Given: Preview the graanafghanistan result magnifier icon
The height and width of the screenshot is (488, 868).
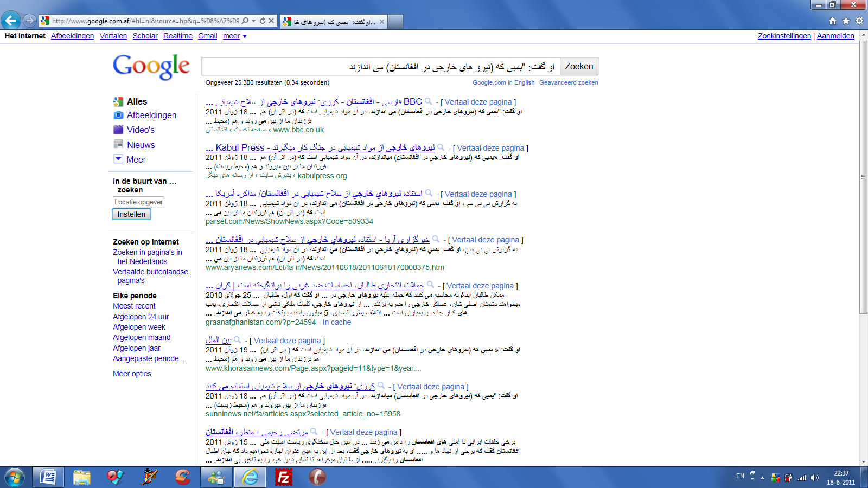Looking at the screenshot, I should click(431, 285).
